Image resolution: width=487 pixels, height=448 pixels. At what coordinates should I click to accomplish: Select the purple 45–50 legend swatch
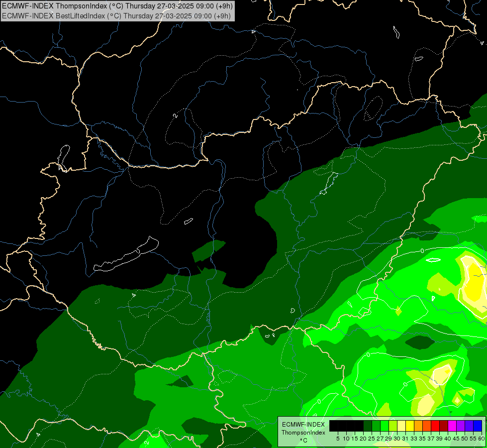coord(461,426)
